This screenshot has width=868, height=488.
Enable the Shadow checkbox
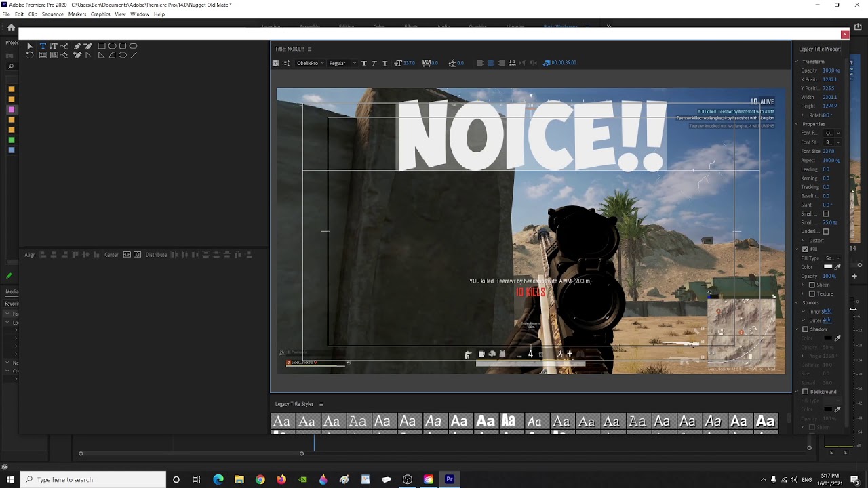805,329
